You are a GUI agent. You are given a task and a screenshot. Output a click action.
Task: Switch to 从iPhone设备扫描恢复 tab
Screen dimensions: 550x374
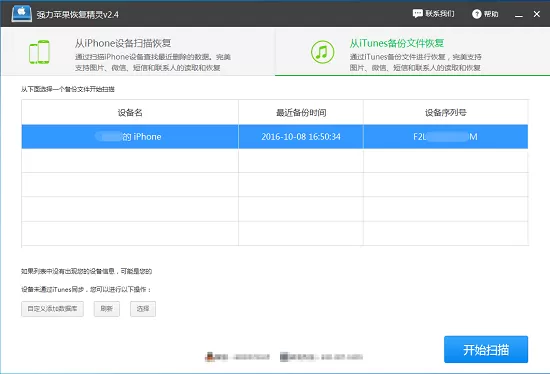138,51
